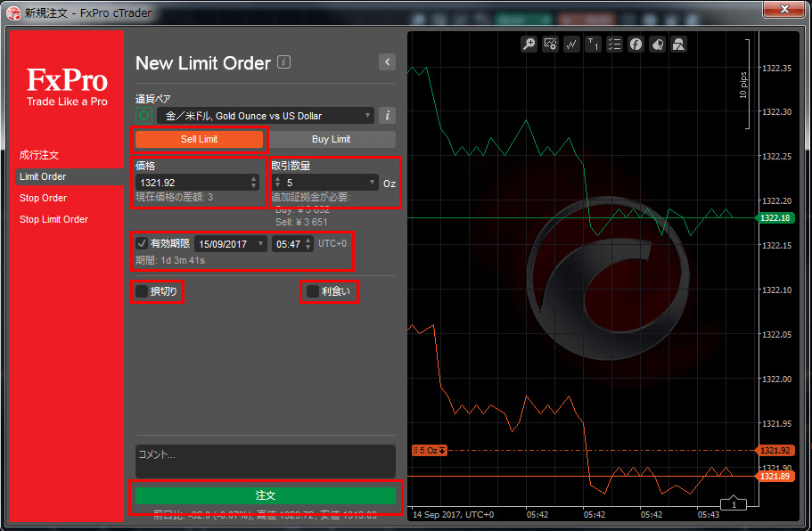
Task: Choose the Sell Limit button
Action: [200, 139]
